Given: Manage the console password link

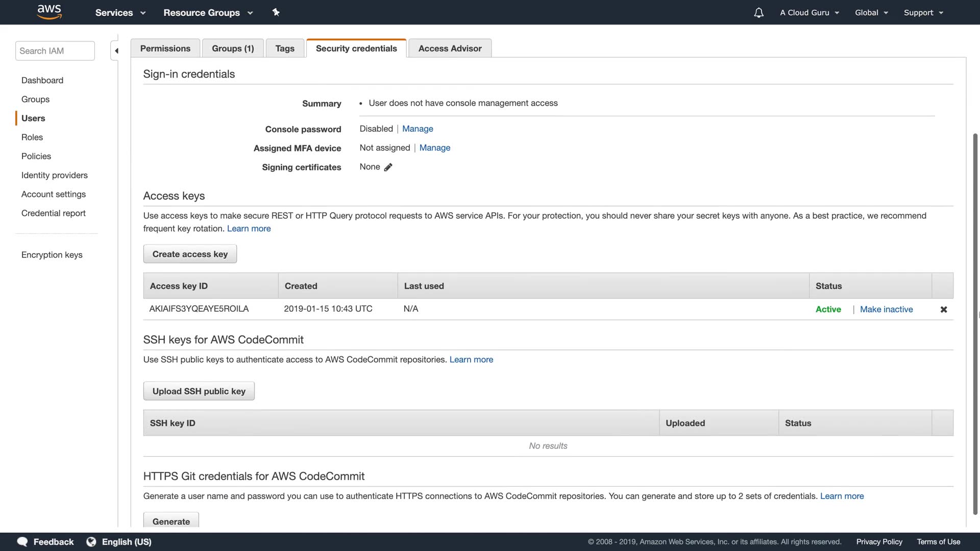Looking at the screenshot, I should (x=418, y=129).
